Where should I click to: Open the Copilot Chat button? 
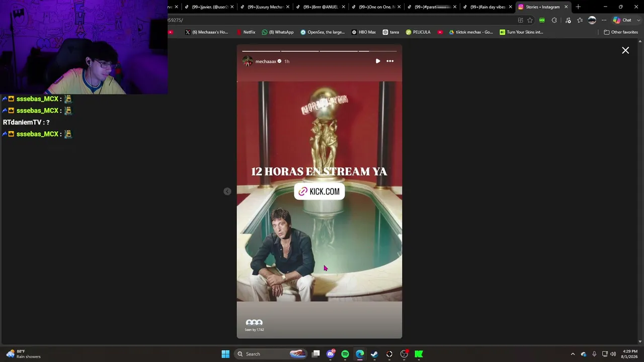(622, 20)
